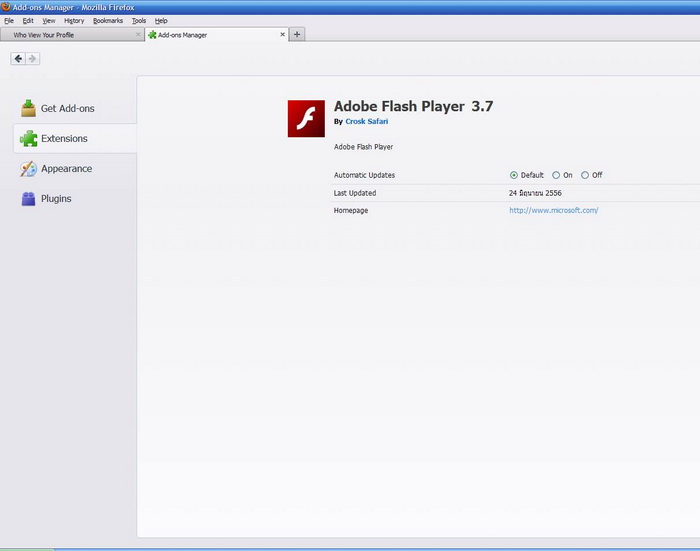
Task: Select Default automatic updates option
Action: click(x=514, y=175)
